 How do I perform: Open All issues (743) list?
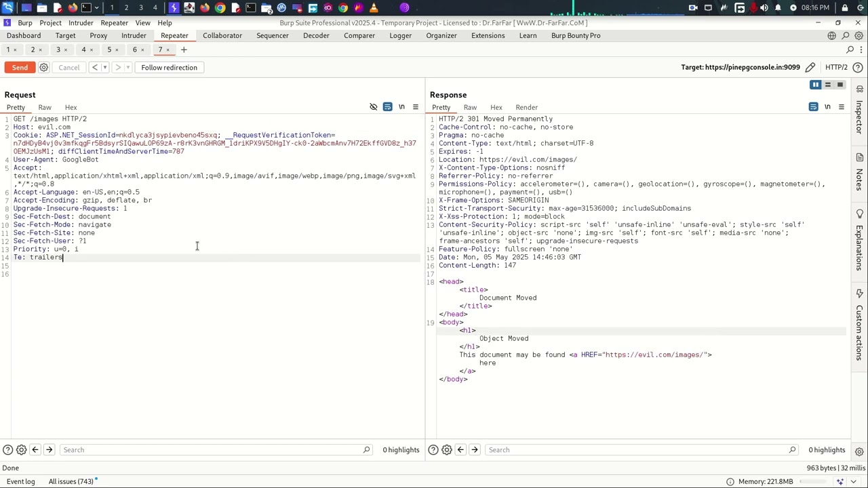71,481
